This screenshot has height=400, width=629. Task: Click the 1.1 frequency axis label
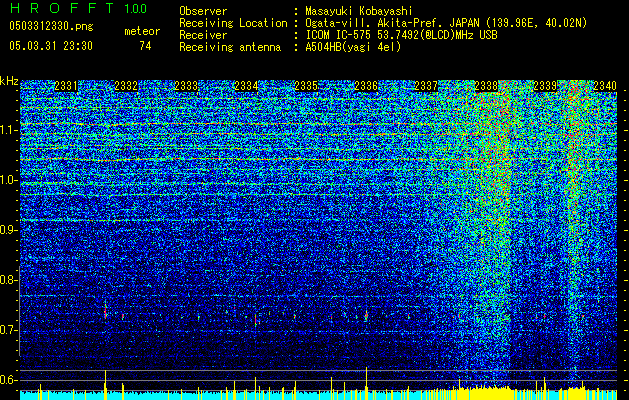click(x=9, y=130)
